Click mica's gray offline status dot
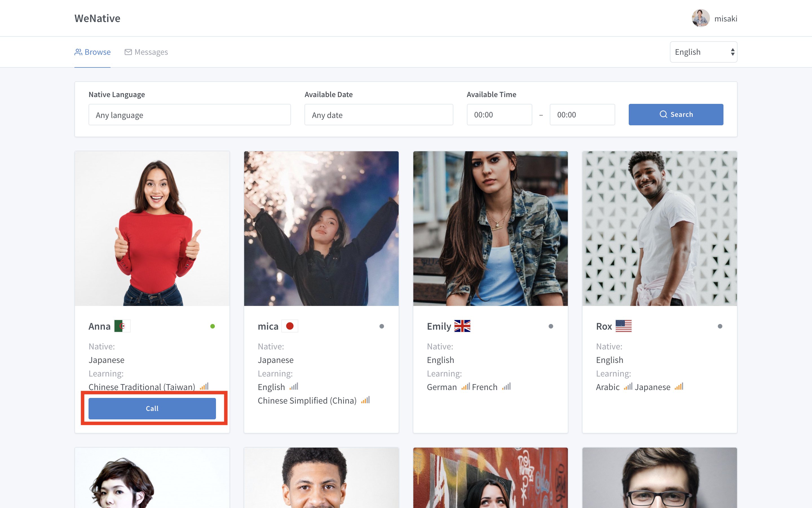Image resolution: width=812 pixels, height=508 pixels. [381, 326]
